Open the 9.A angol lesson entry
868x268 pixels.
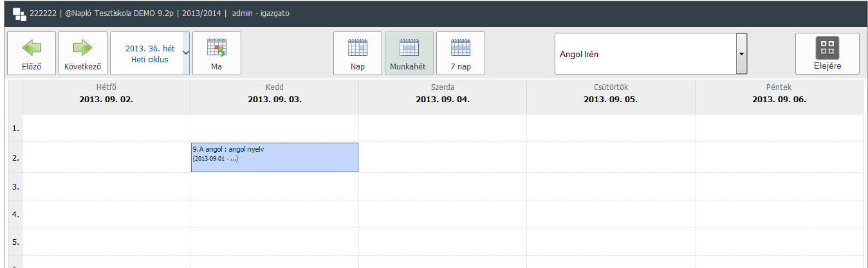(275, 157)
